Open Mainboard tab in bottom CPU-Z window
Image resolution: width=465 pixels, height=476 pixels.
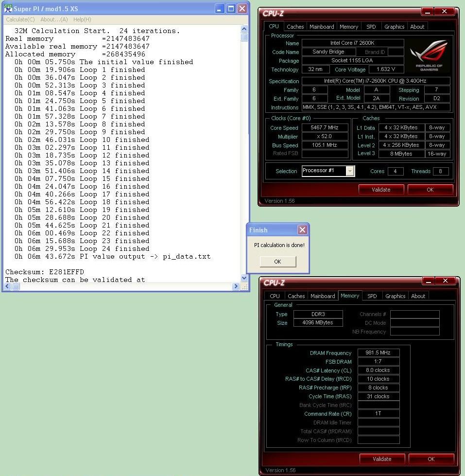pyautogui.click(x=323, y=296)
